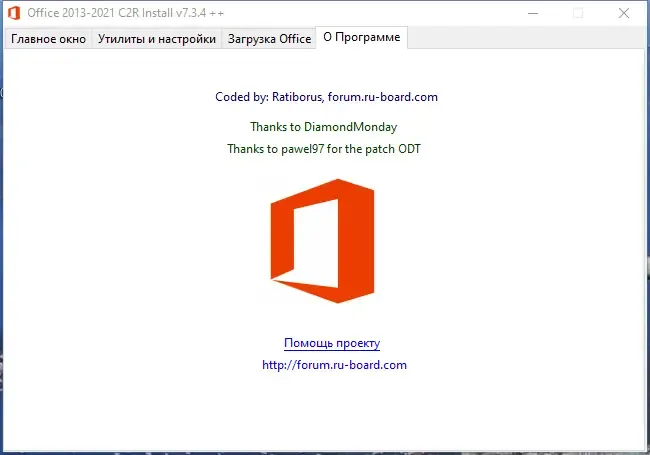Click the Thanks to DiamondMonday text
The height and width of the screenshot is (455, 650).
click(323, 127)
